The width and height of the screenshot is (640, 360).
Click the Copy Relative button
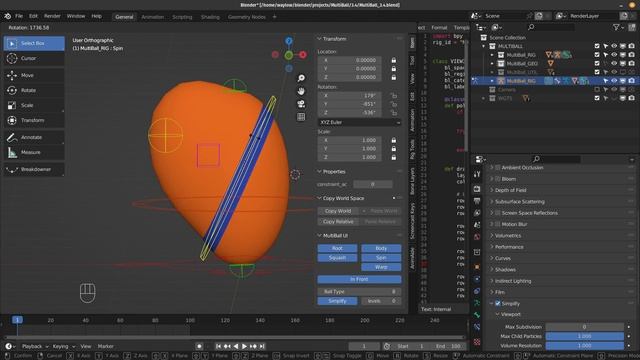338,222
